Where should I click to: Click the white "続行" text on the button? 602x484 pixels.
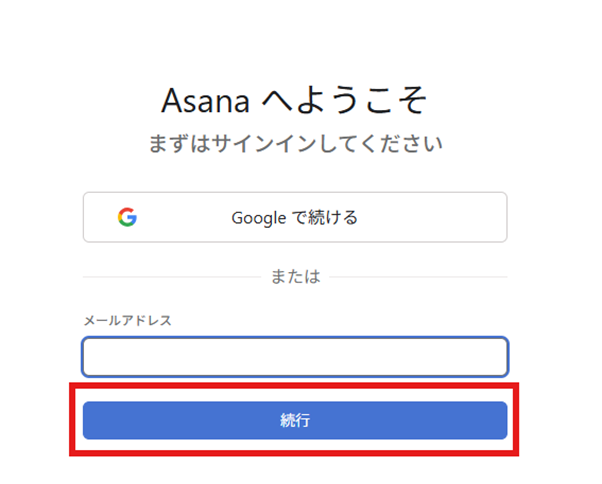(295, 421)
